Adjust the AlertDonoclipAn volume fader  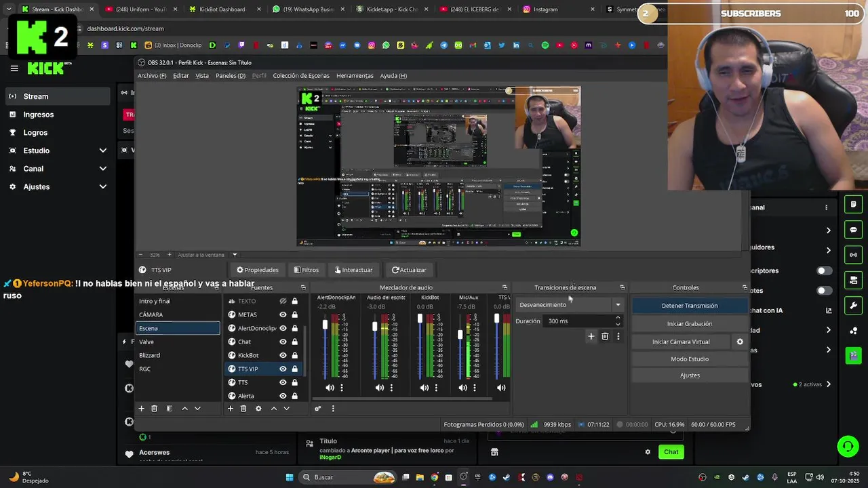point(325,325)
